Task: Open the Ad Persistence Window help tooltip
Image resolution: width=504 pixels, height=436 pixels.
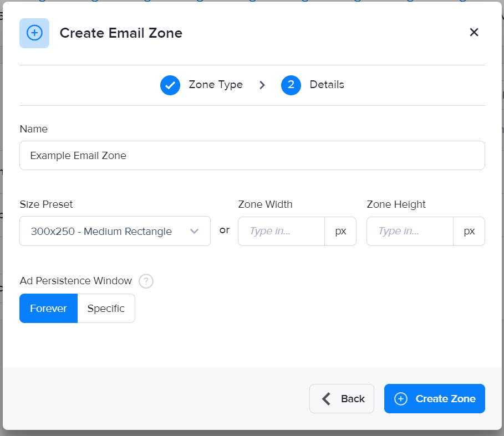Action: 146,281
